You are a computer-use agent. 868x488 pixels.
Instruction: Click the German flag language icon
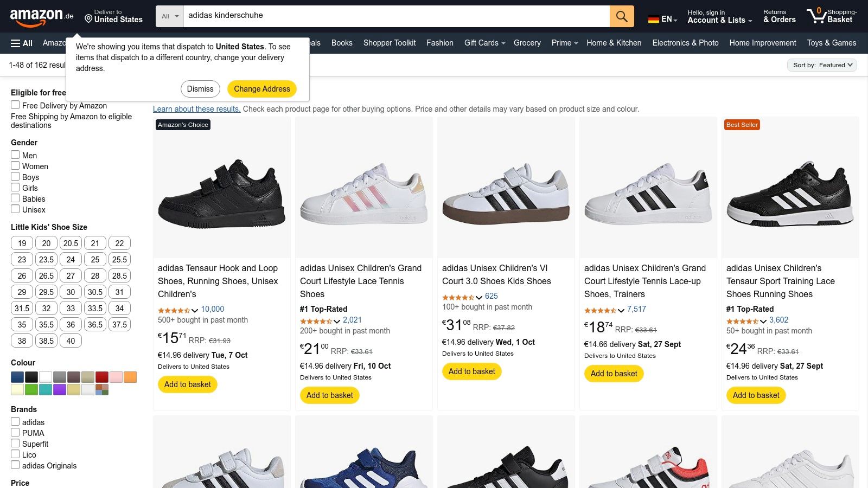(654, 19)
